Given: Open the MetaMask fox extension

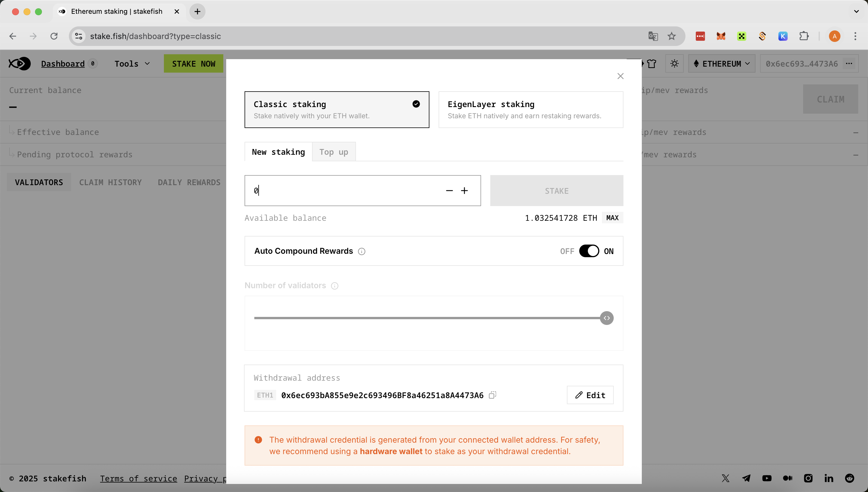Looking at the screenshot, I should [721, 36].
